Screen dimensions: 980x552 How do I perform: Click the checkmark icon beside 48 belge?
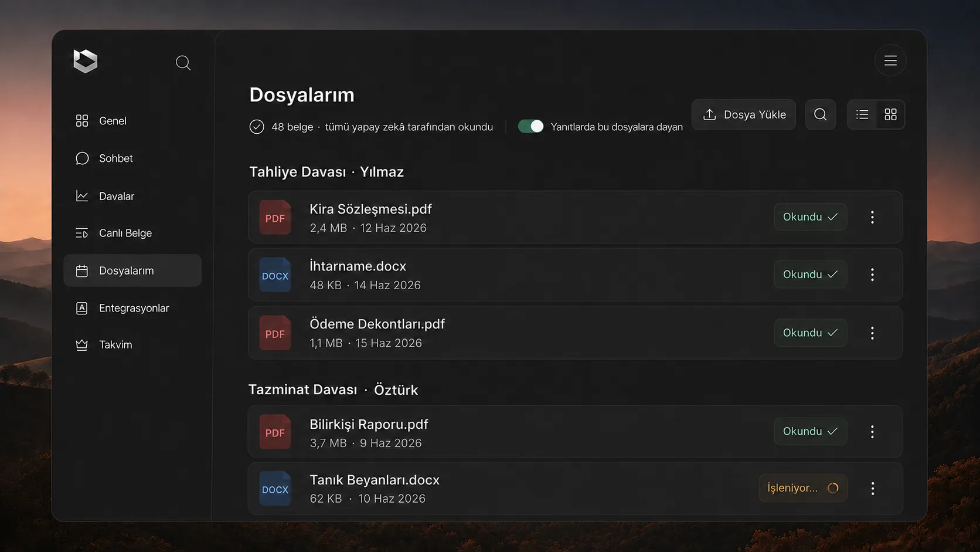pyautogui.click(x=257, y=127)
